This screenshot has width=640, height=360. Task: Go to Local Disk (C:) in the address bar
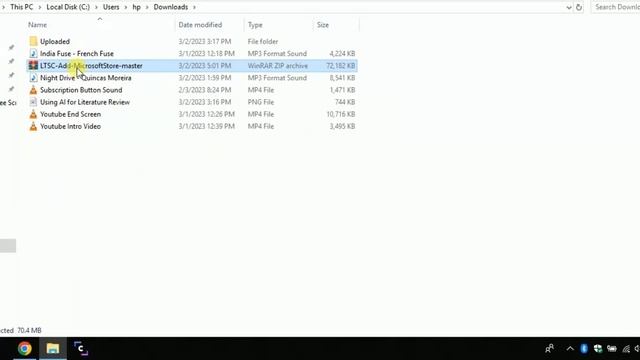click(x=68, y=7)
